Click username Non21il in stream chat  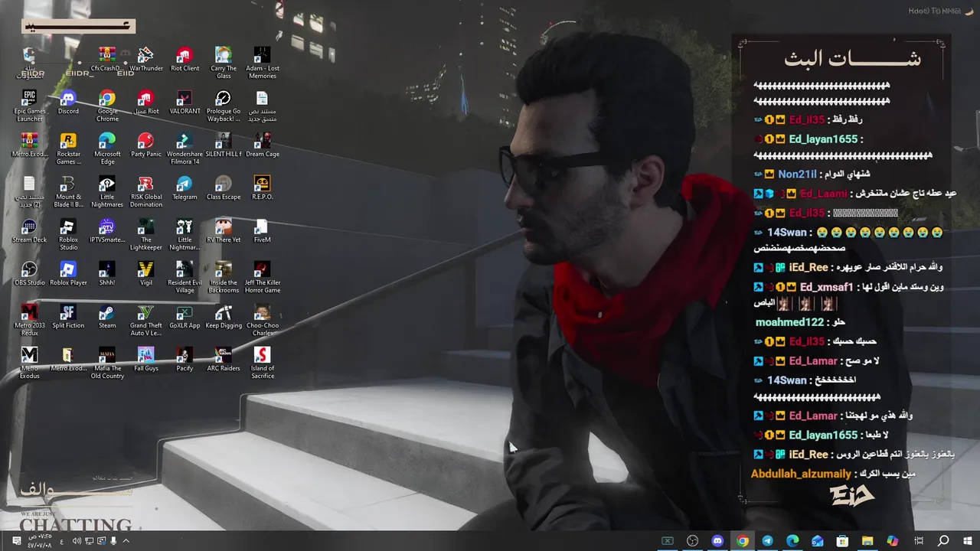tap(797, 174)
